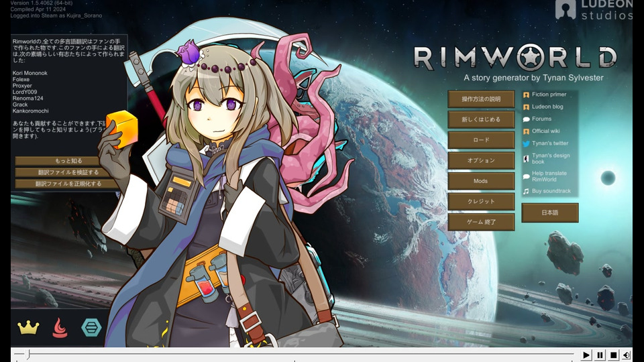Open the Royalty expansion crown icon
644x362 pixels.
(x=28, y=328)
